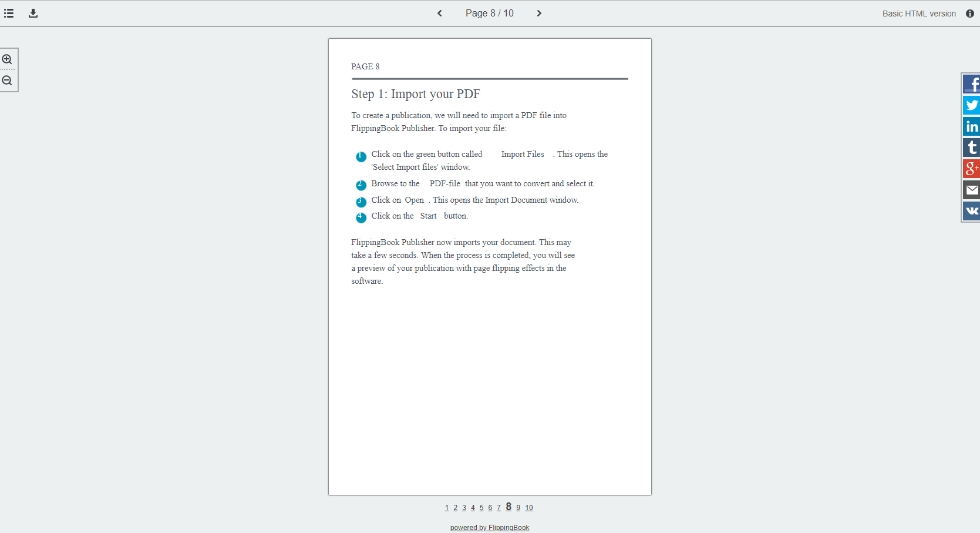Jump to page 1 link
This screenshot has height=533, width=980.
click(x=447, y=508)
